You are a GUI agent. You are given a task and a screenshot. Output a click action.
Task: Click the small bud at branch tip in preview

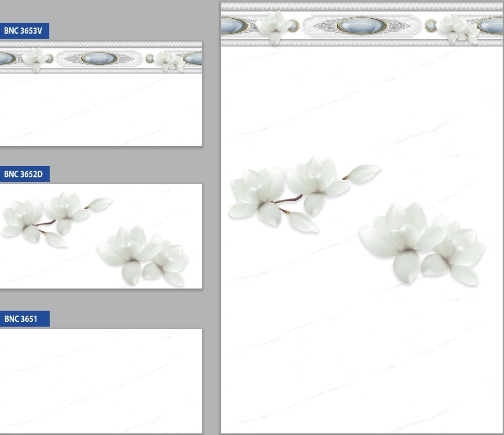(x=364, y=172)
